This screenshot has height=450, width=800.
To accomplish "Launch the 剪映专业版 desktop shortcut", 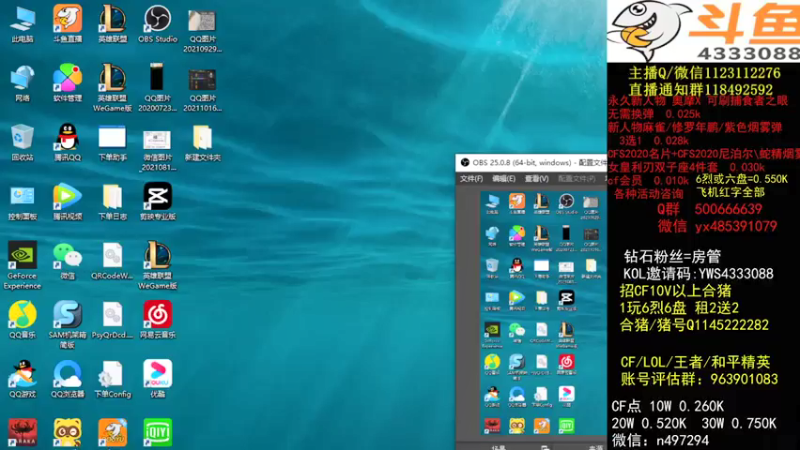I will point(157,203).
